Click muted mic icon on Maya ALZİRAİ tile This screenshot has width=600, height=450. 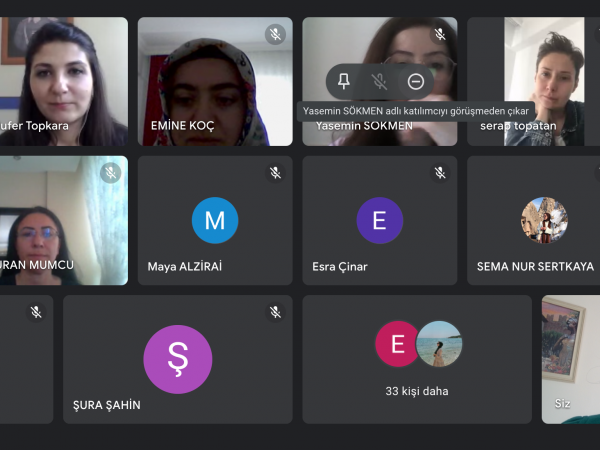click(275, 173)
